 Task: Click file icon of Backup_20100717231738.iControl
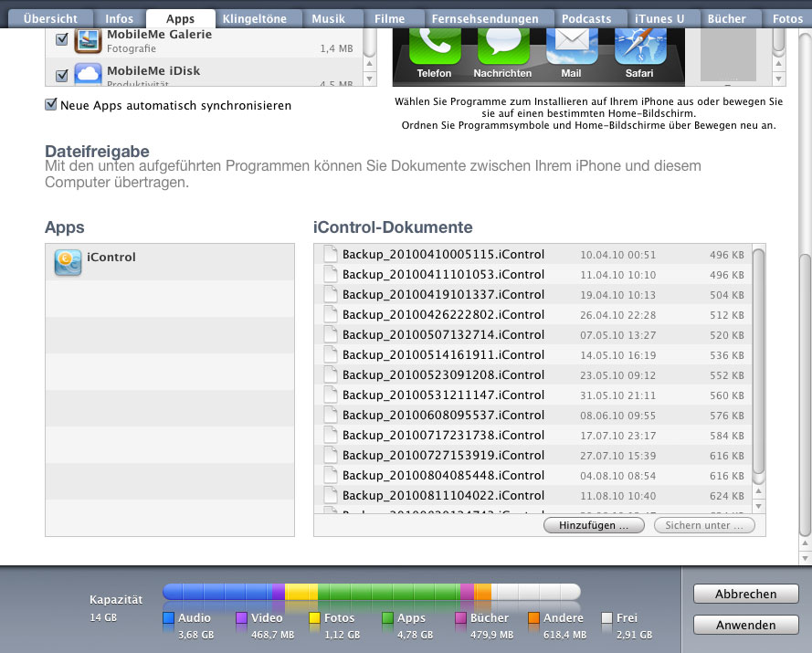(x=330, y=435)
